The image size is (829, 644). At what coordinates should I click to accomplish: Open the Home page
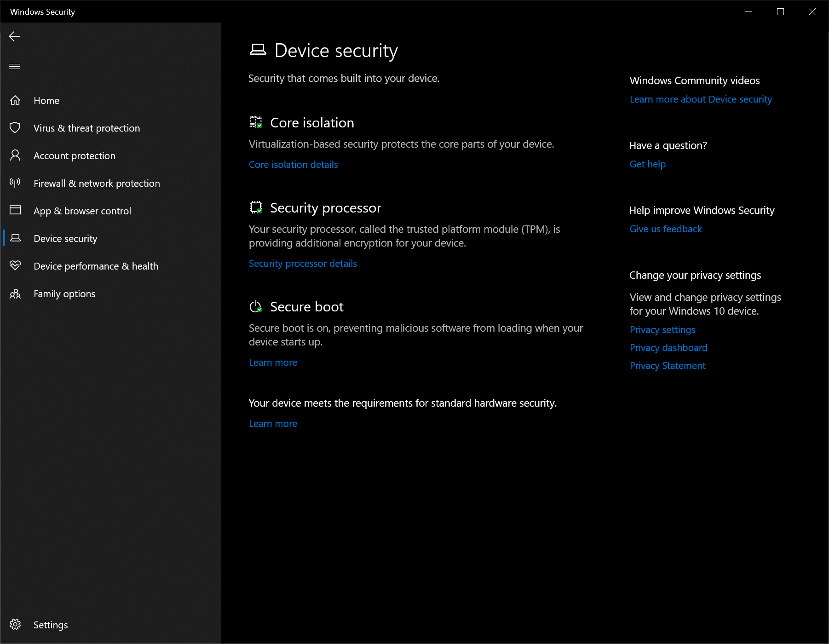[110, 100]
